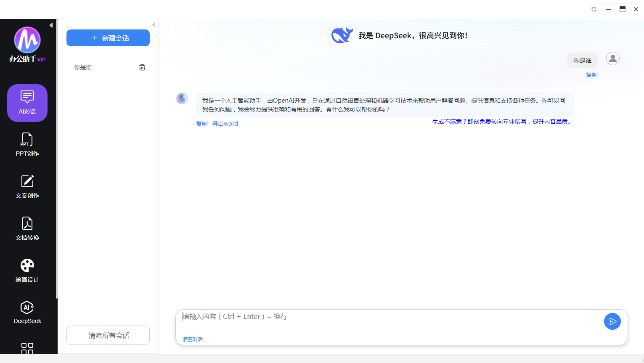The image size is (644, 363).
Task: Open the 文案创作 writing tool
Action: click(x=27, y=187)
